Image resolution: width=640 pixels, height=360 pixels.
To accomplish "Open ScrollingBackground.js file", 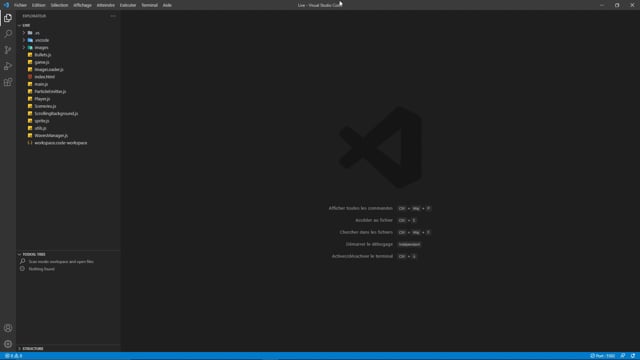I will (68, 113).
